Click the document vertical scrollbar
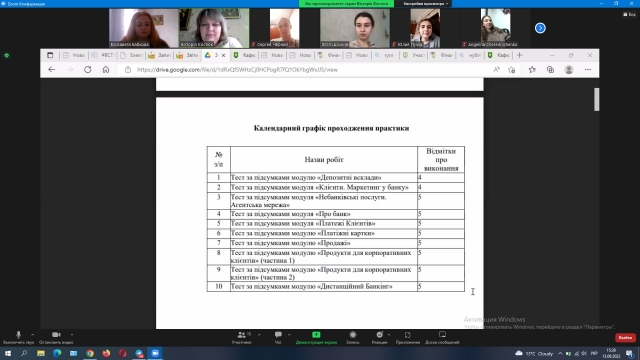The height and width of the screenshot is (360, 640). coord(597,99)
